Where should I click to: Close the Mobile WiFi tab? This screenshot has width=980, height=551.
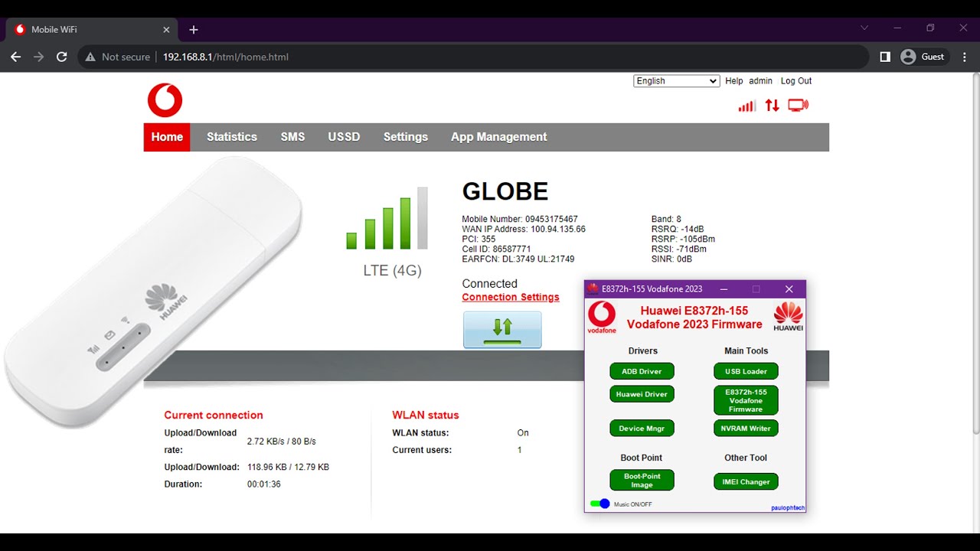[x=167, y=29]
